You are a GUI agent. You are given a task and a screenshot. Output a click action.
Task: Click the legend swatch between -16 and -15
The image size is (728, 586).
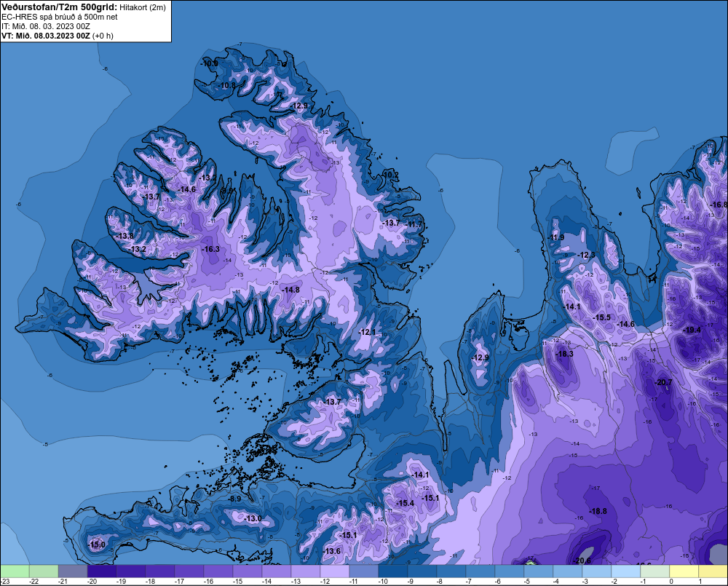pos(218,571)
